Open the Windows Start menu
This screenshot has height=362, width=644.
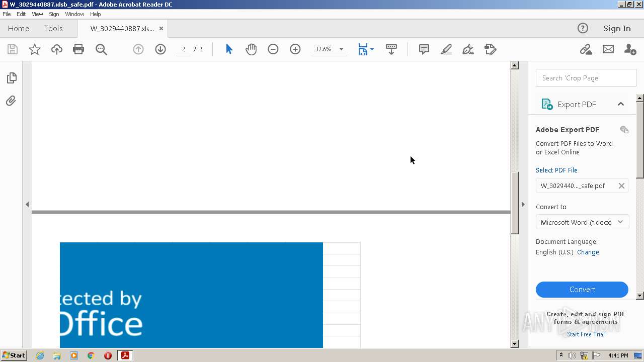[14, 355]
